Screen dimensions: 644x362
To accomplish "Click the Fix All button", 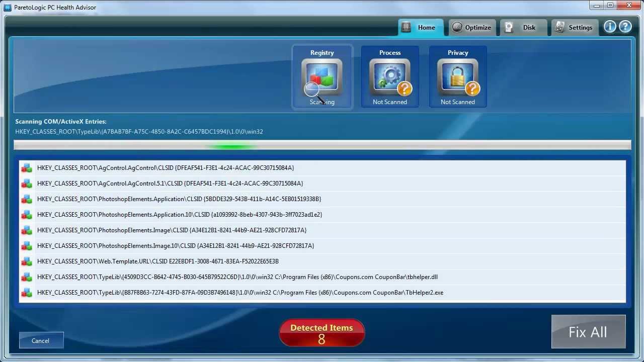I will coord(588,332).
